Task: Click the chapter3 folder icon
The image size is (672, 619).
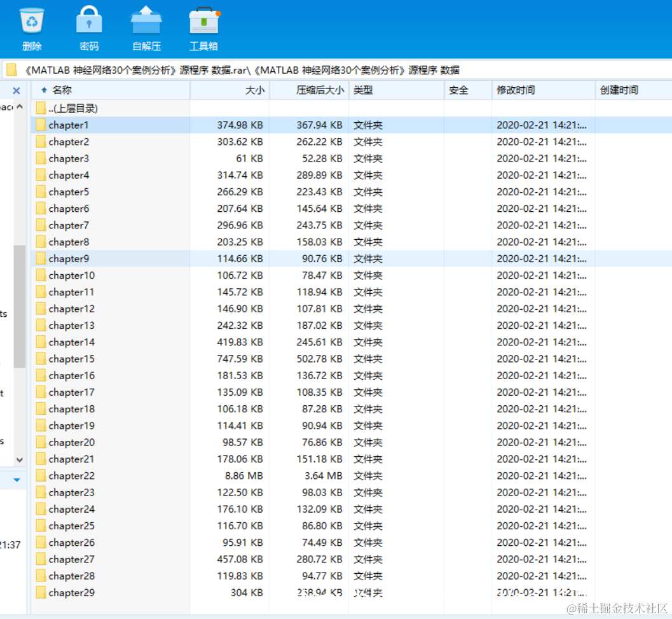Action: tap(41, 158)
